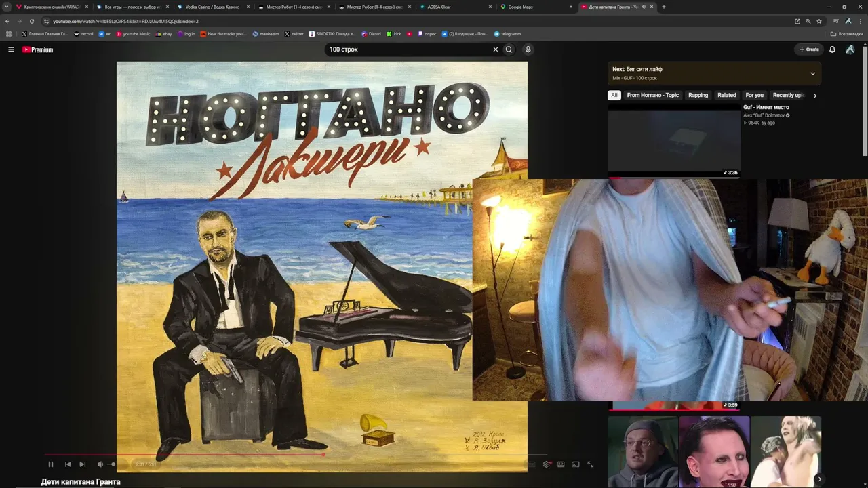Open the Дети капитана Гранта video title

tap(81, 482)
